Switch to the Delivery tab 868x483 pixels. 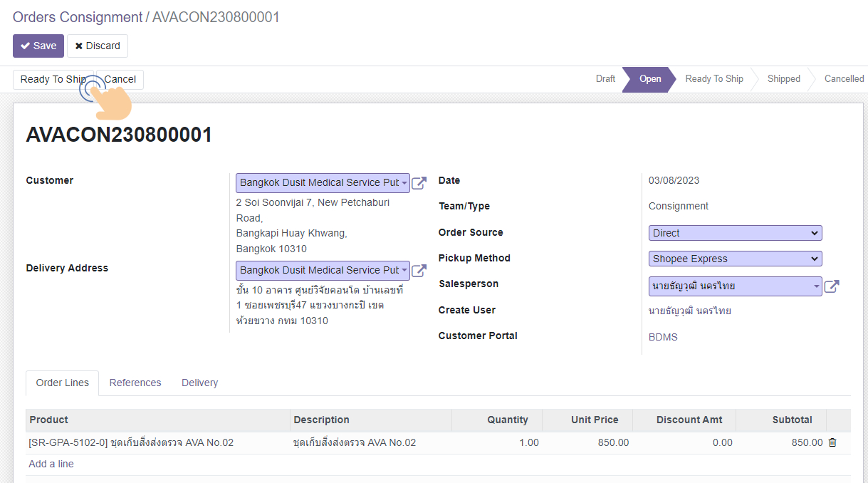pos(199,383)
